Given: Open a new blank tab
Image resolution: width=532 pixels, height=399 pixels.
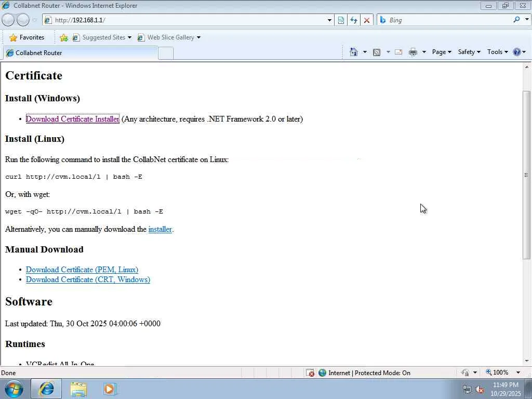Looking at the screenshot, I should tap(166, 54).
